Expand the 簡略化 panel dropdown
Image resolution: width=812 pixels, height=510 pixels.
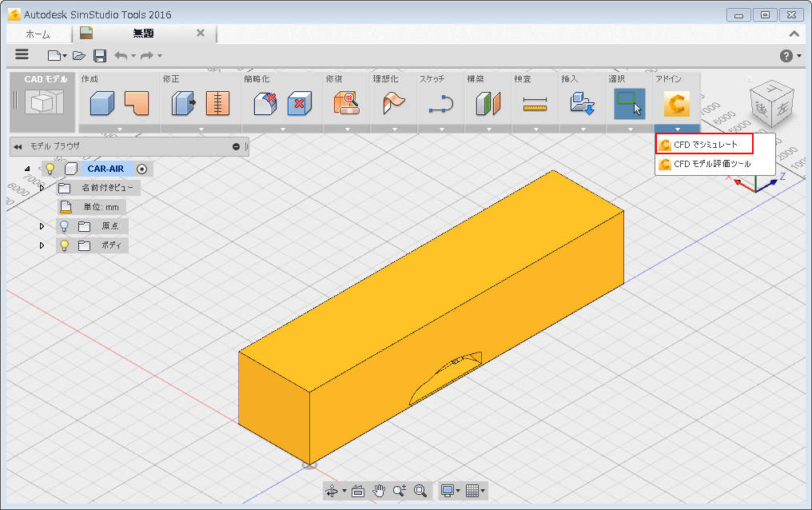click(x=283, y=129)
